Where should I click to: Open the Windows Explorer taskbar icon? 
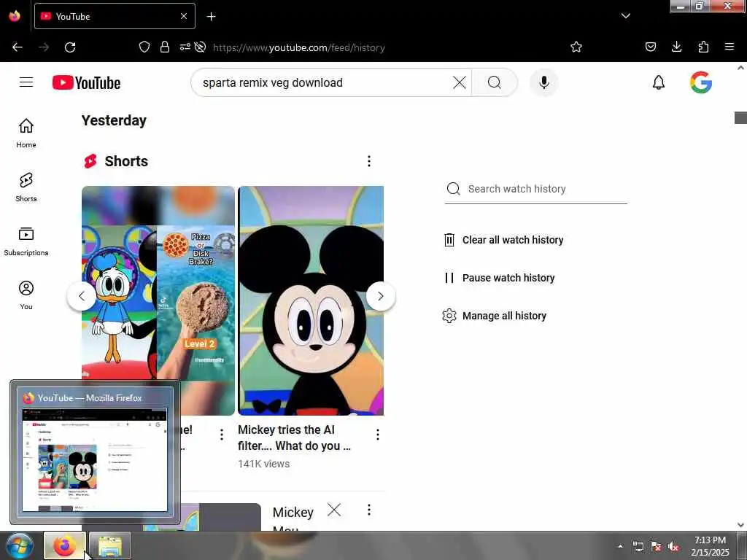tap(109, 545)
